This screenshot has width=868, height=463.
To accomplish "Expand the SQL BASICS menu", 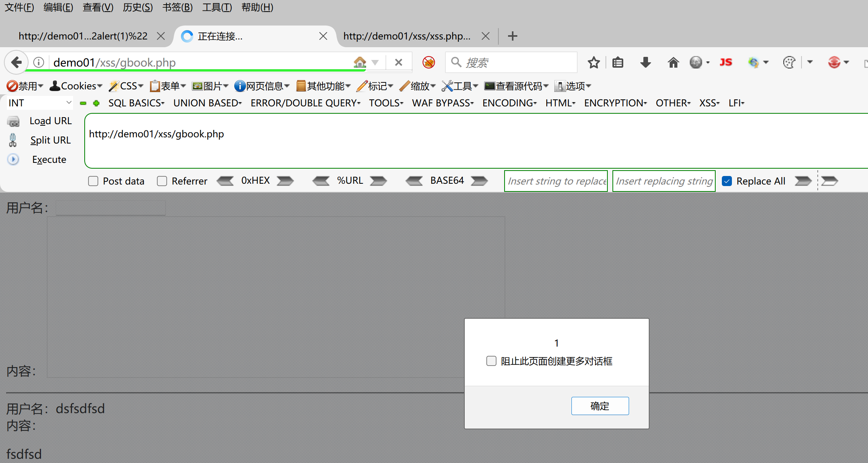I will [136, 103].
